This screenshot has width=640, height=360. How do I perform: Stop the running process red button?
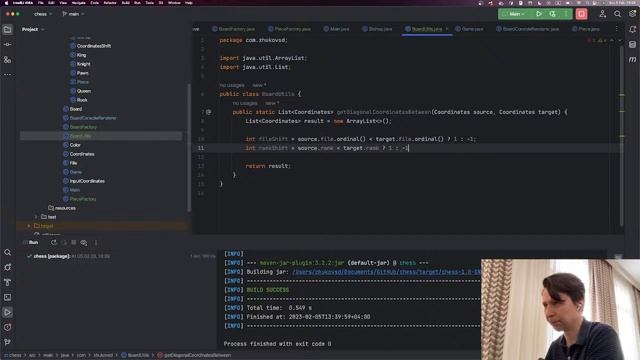[x=582, y=14]
